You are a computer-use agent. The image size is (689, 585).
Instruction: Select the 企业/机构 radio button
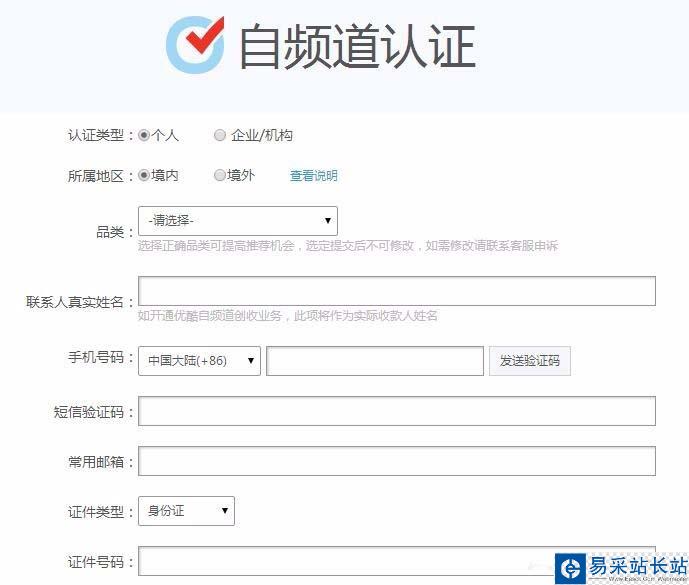pos(220,136)
